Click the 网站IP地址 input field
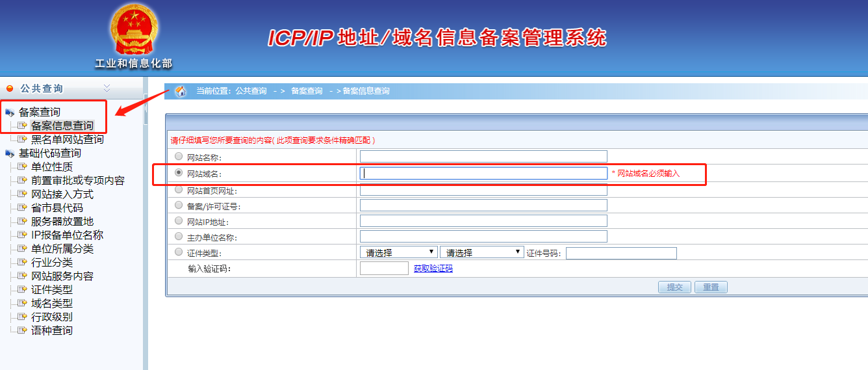This screenshot has height=370, width=868. click(x=483, y=221)
